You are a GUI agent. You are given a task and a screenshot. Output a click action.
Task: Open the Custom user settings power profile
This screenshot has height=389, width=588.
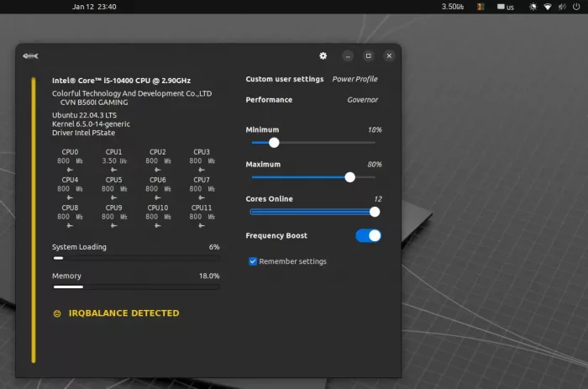tap(354, 79)
